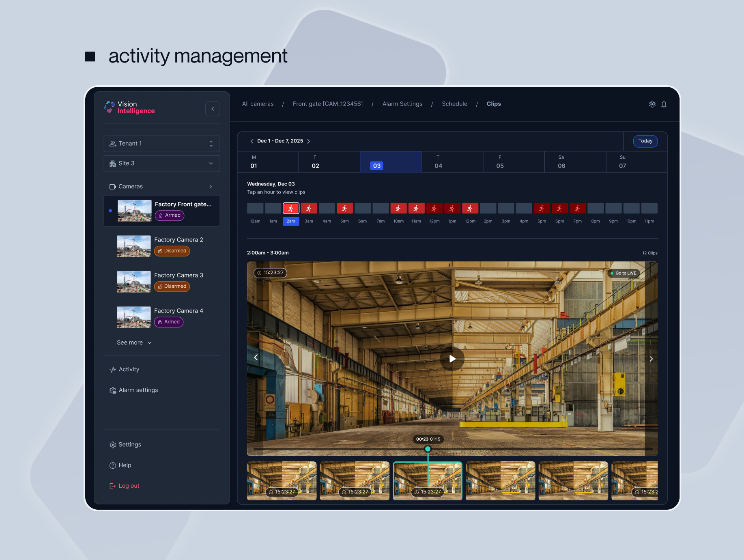Expand the Site 3 dropdown

[161, 164]
